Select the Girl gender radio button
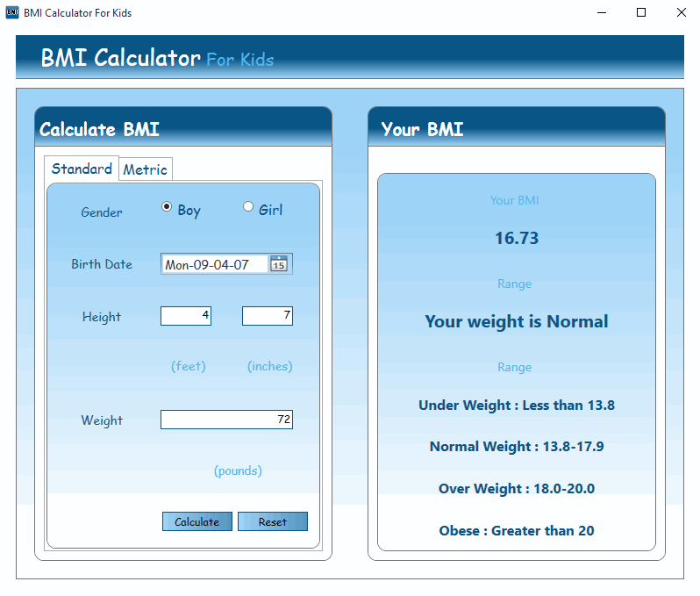 tap(248, 206)
